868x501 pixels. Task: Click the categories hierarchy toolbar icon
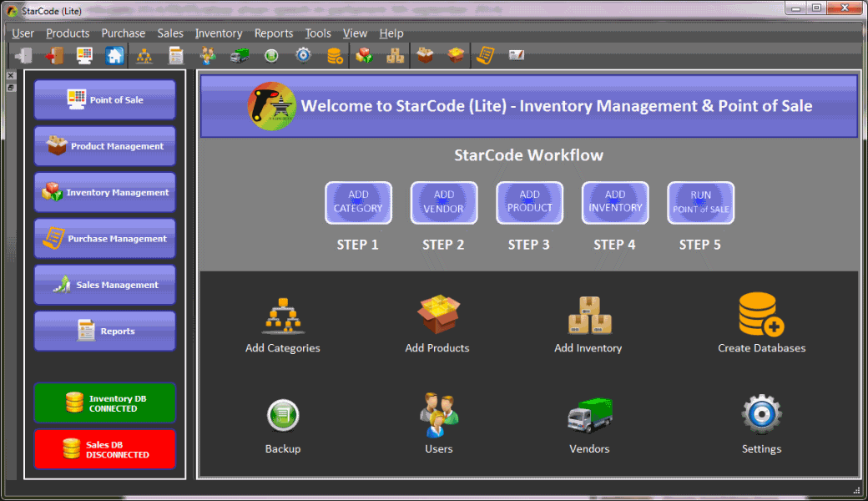(144, 55)
